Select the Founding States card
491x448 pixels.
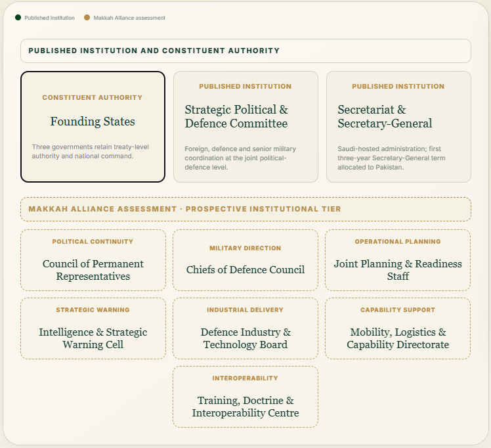click(x=93, y=127)
